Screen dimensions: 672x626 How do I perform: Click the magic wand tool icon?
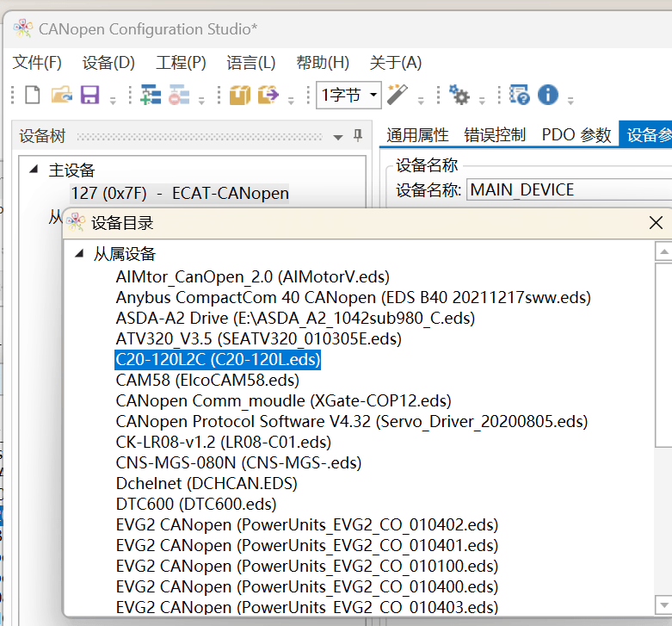tap(398, 95)
